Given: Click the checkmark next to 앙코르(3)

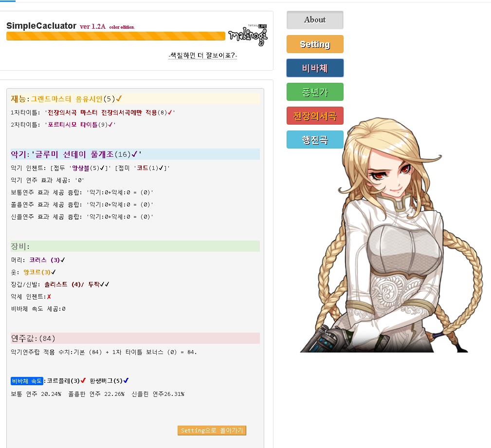Looking at the screenshot, I should [x=54, y=272].
